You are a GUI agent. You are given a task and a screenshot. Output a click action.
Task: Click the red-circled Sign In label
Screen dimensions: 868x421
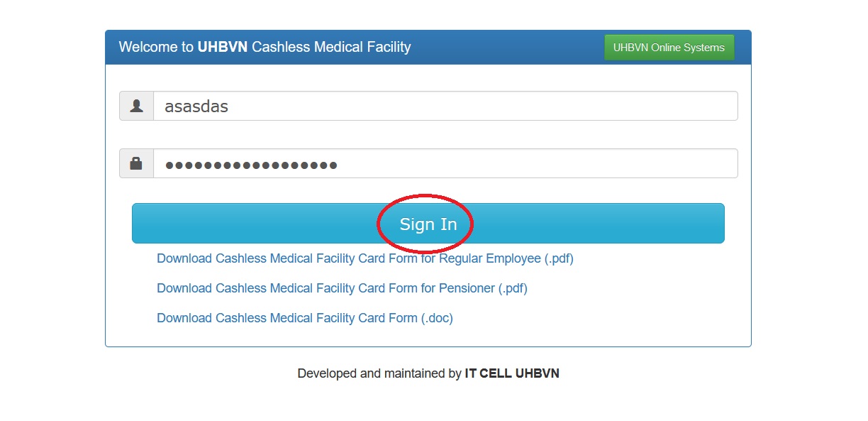(x=428, y=224)
